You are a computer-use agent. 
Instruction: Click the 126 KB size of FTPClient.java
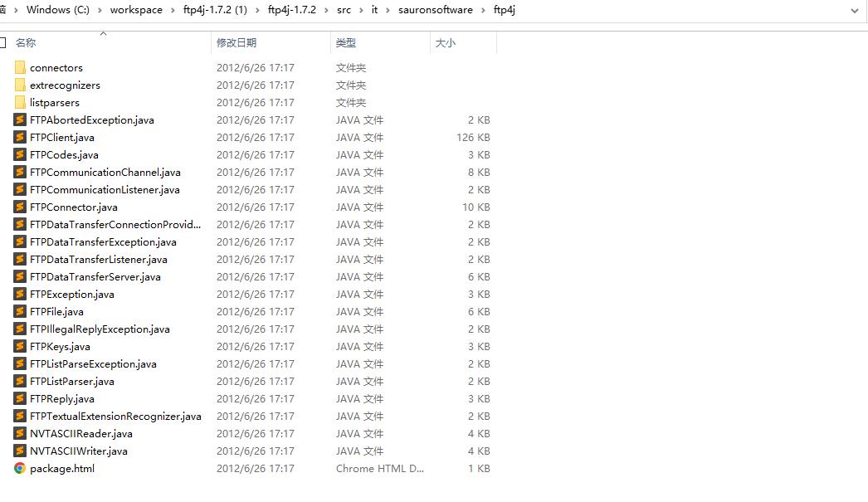pos(473,137)
